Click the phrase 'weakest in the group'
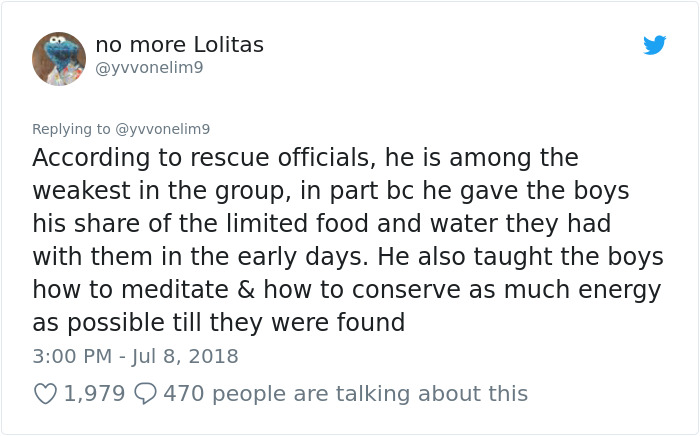700x436 pixels. [x=138, y=191]
